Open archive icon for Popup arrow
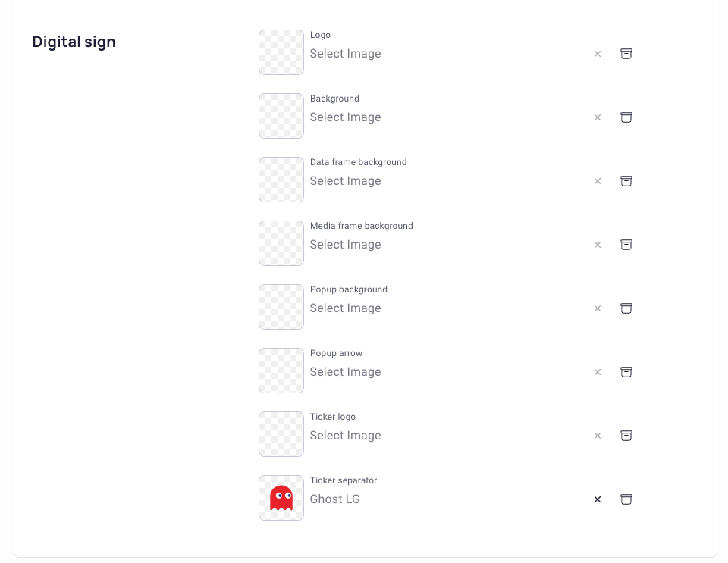This screenshot has height=563, width=728. pyautogui.click(x=626, y=372)
